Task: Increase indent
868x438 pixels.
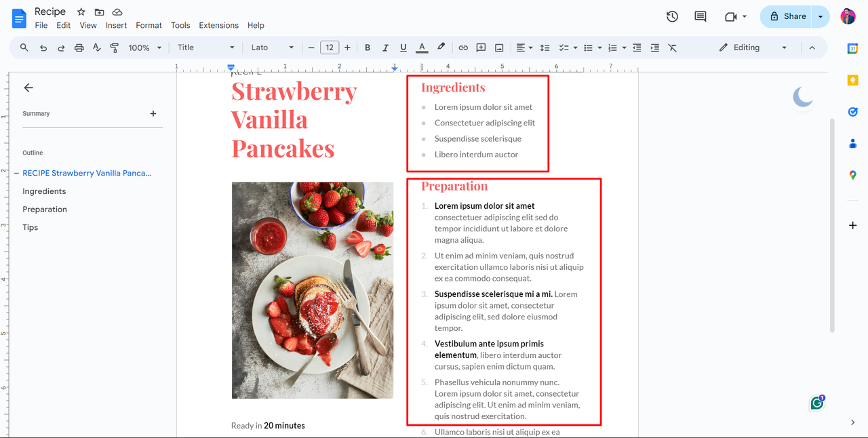Action: point(654,47)
